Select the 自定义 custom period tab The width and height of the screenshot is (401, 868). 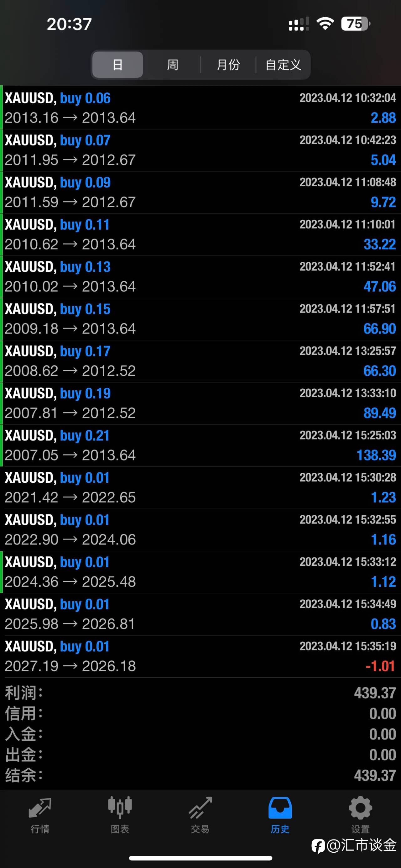click(283, 65)
